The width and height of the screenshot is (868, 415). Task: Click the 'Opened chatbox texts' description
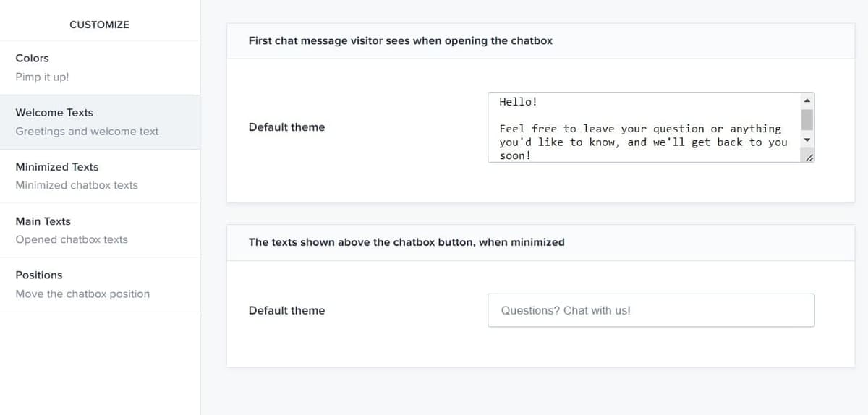(72, 239)
